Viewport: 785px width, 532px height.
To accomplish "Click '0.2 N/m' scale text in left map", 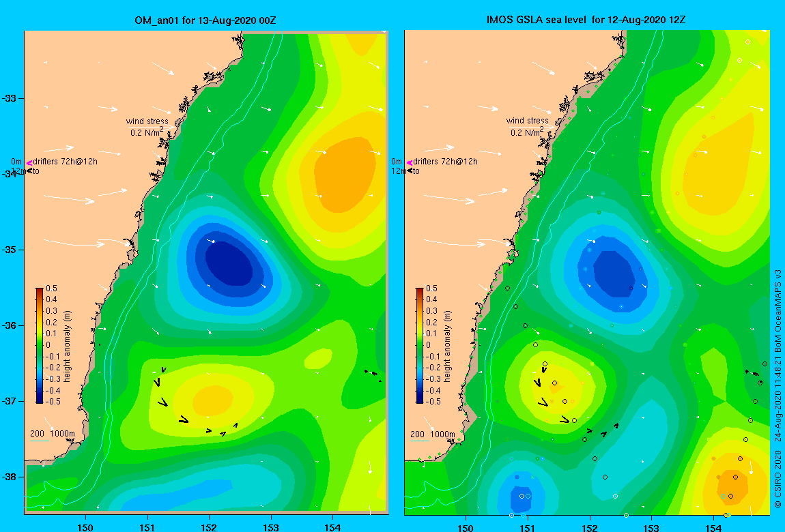I will pos(146,132).
